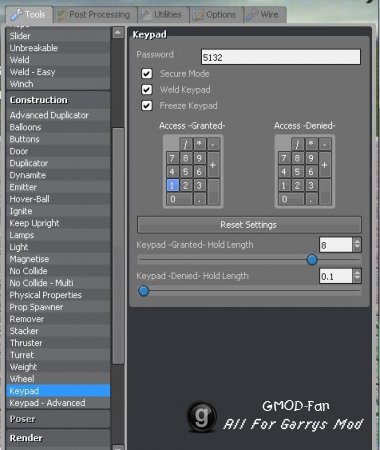Screen dimensions: 380x450
Task: Switch to Post Processing tab
Action: point(95,15)
